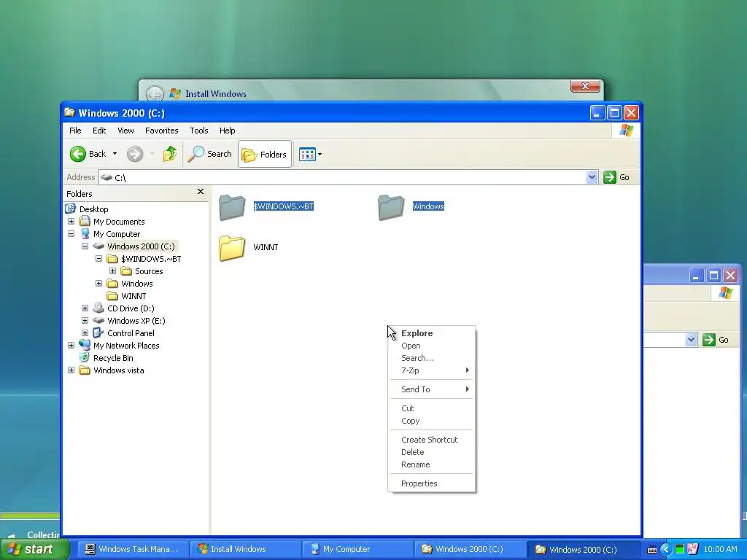Click the Go button beside address bar
Image resolution: width=747 pixels, height=560 pixels.
[616, 177]
